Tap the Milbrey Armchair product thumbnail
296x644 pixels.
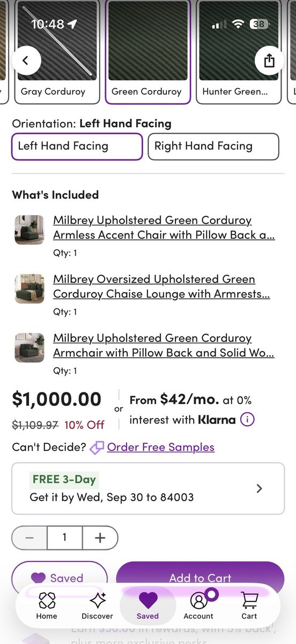click(x=29, y=348)
